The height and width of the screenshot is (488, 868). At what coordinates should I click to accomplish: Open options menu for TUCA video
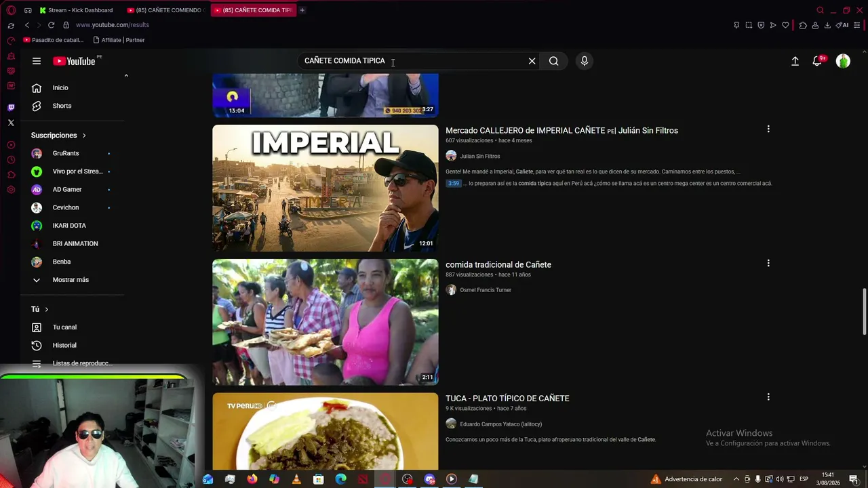[768, 397]
